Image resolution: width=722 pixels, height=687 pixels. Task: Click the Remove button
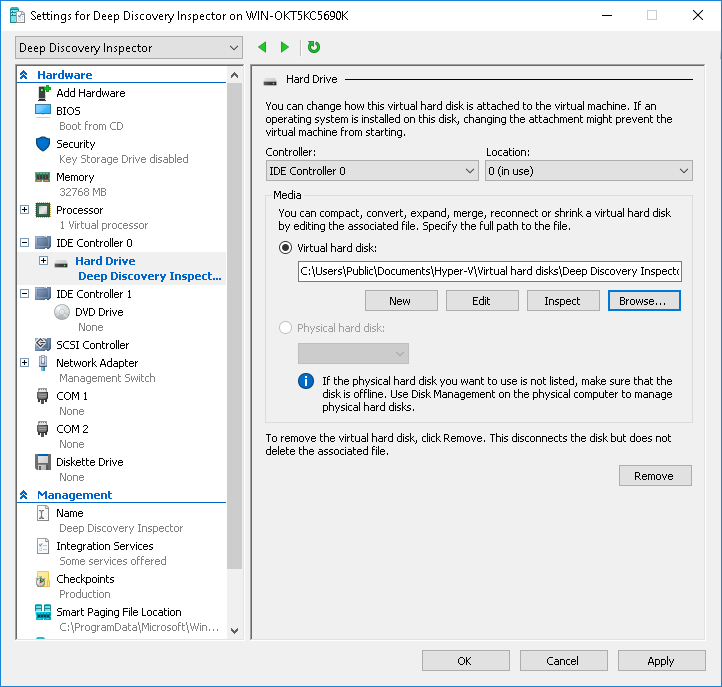point(654,476)
